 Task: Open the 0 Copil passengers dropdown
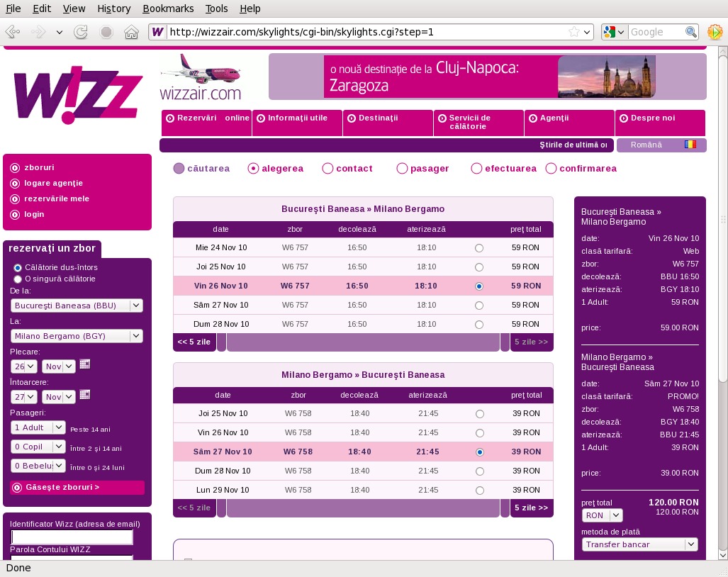[38, 447]
